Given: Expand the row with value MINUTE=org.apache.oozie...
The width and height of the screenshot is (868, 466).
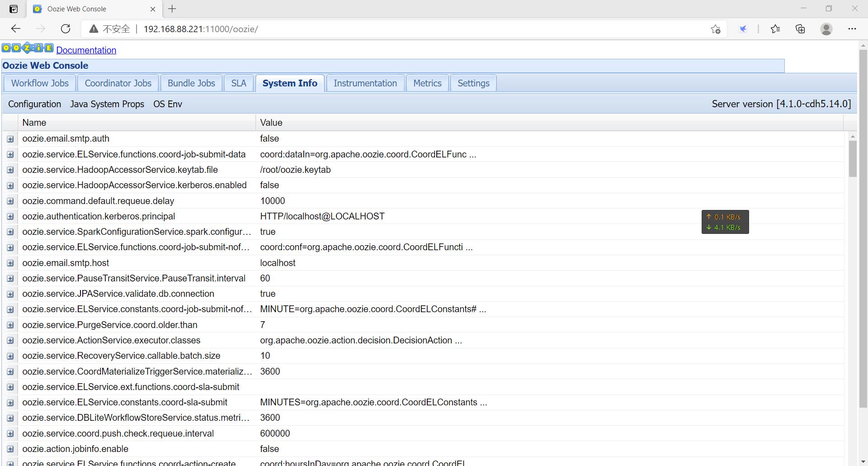Looking at the screenshot, I should coord(10,309).
